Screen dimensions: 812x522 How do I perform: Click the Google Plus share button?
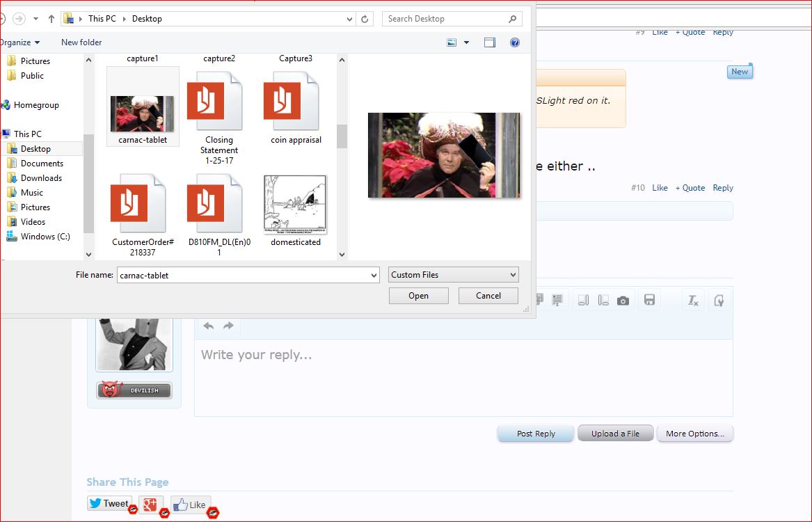click(x=150, y=504)
